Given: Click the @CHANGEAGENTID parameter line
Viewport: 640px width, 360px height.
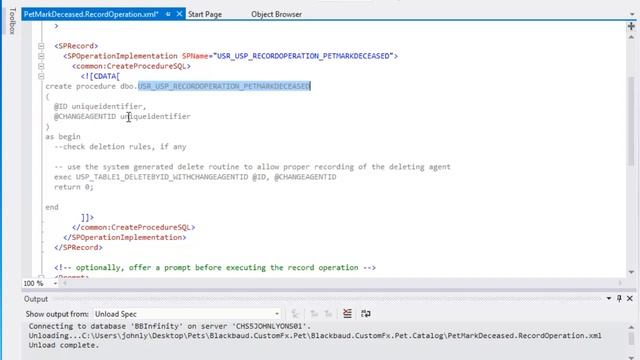Looking at the screenshot, I should tap(122, 116).
